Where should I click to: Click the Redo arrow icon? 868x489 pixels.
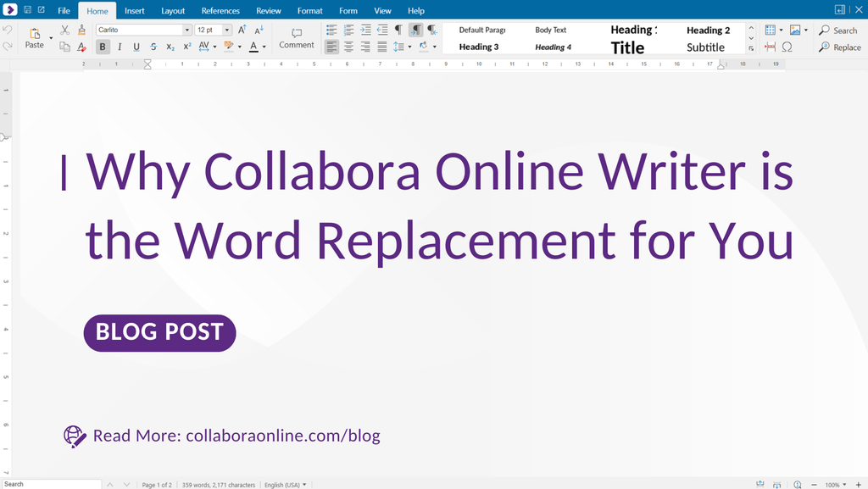coord(7,47)
